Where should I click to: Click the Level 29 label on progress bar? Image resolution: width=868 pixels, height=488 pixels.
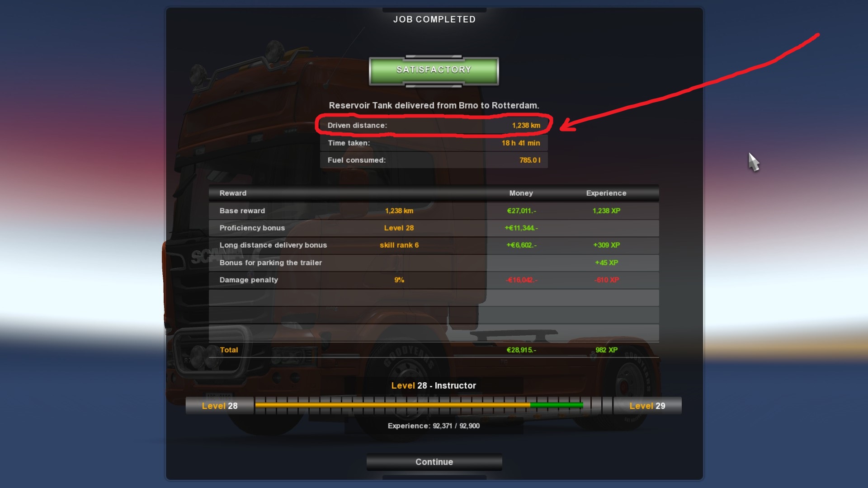point(647,406)
